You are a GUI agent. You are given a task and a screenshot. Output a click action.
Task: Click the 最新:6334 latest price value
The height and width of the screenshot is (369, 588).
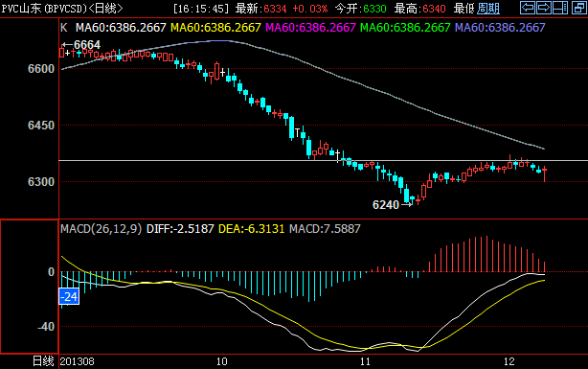point(261,9)
